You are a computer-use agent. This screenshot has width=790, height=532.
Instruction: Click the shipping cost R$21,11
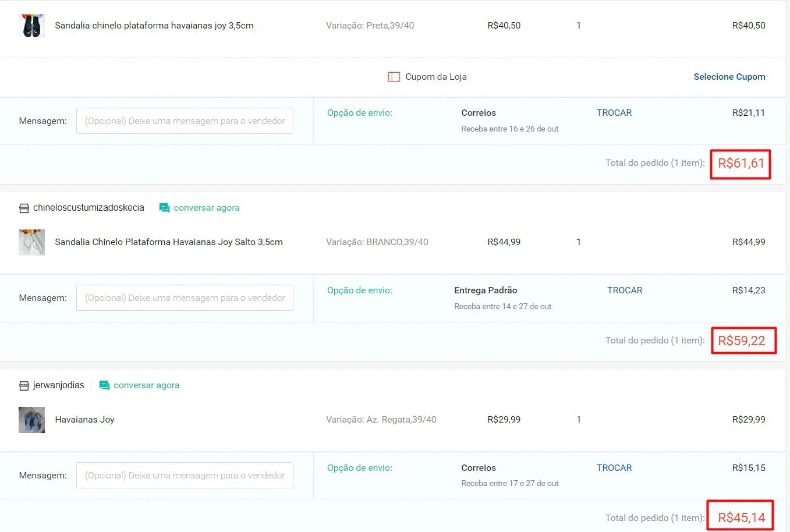(749, 113)
